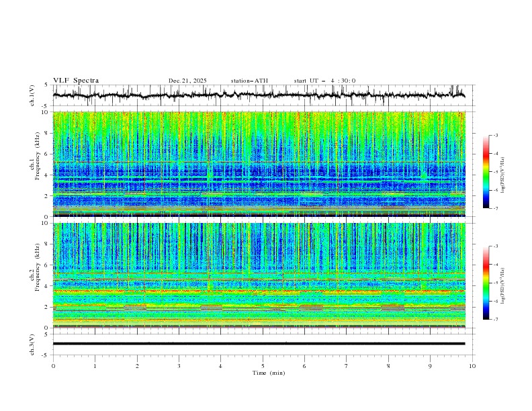
Task: Select the "start UT = 4 :30: 0" text
Action: pos(324,81)
